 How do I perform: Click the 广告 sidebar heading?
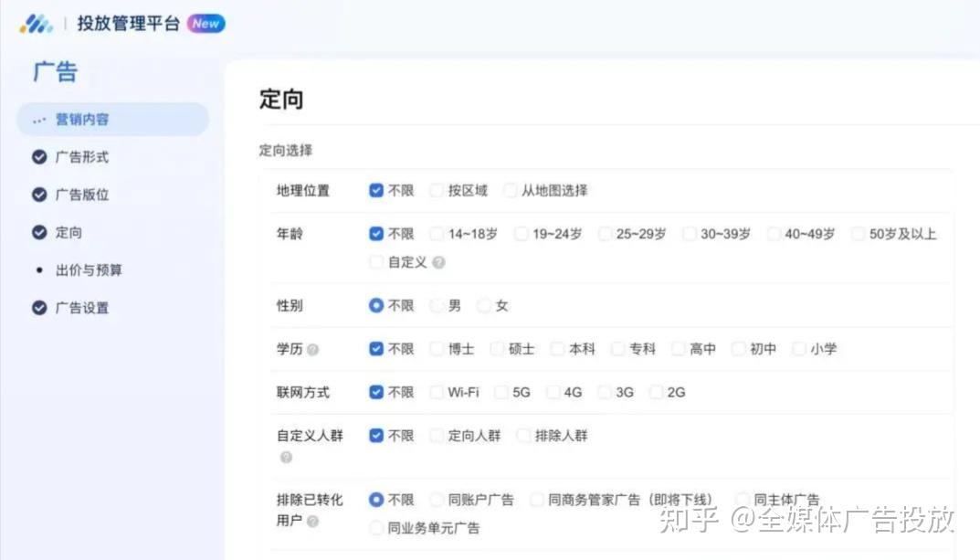pyautogui.click(x=55, y=72)
